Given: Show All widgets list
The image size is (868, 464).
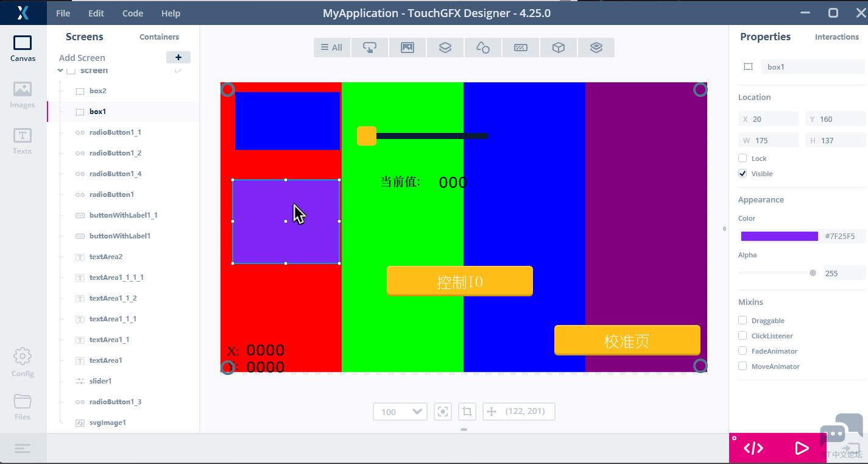Looking at the screenshot, I should tap(332, 48).
